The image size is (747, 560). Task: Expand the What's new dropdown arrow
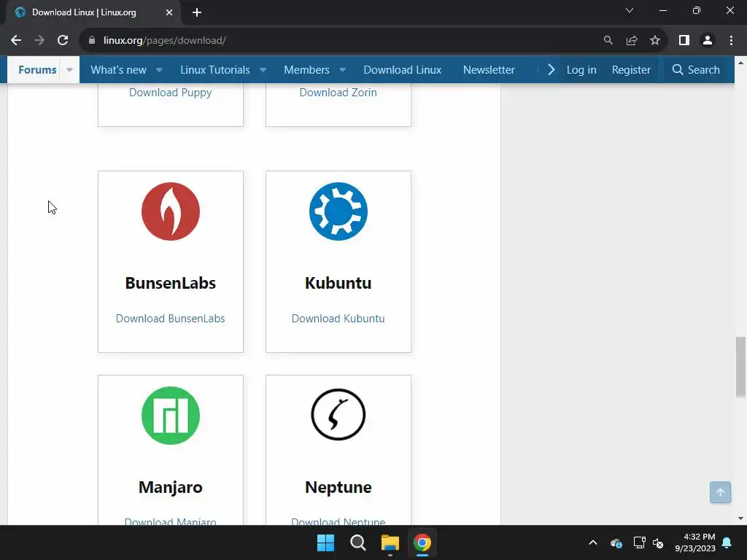pos(159,70)
